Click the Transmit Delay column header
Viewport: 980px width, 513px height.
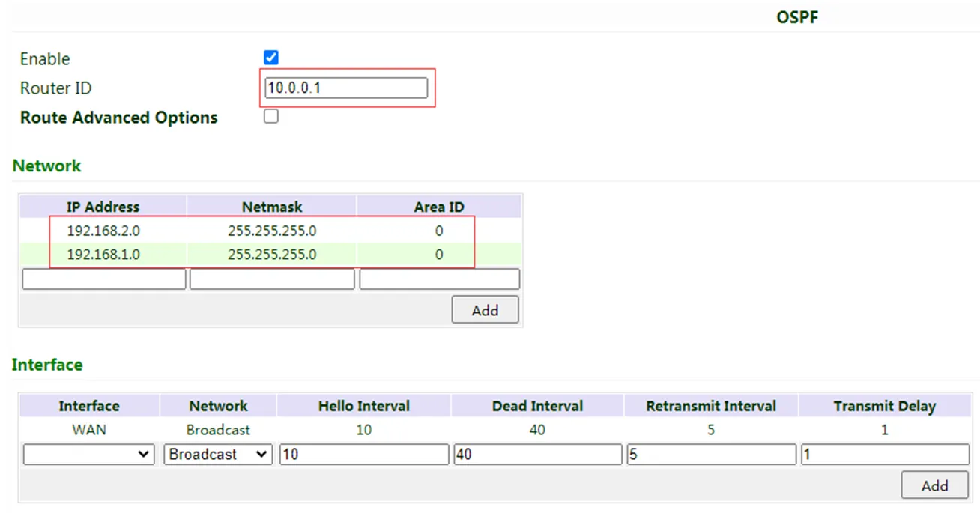(885, 406)
